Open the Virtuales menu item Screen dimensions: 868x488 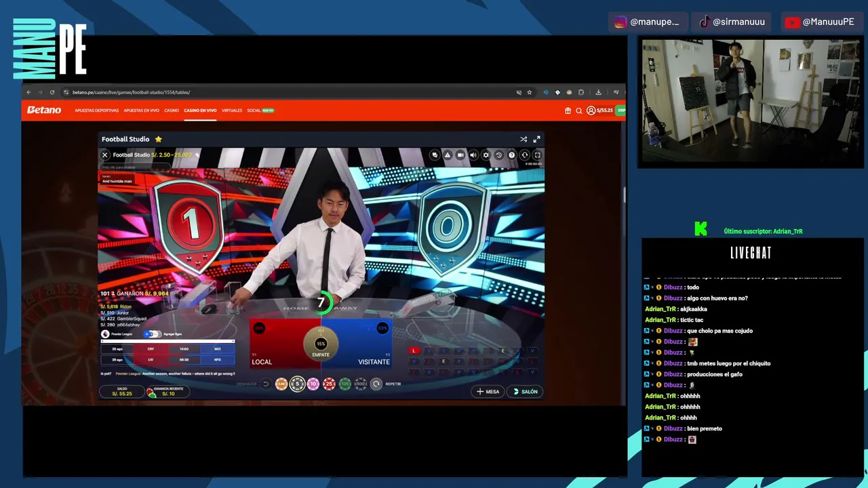coord(232,110)
